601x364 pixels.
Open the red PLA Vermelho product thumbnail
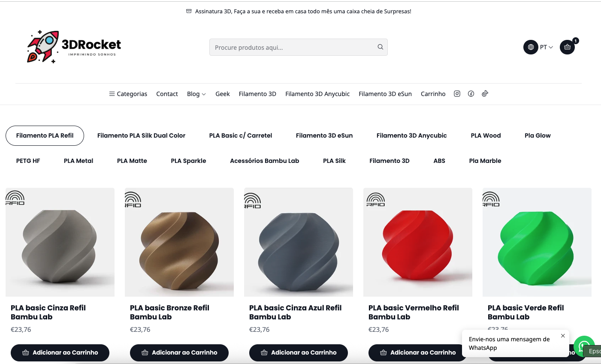pyautogui.click(x=417, y=242)
